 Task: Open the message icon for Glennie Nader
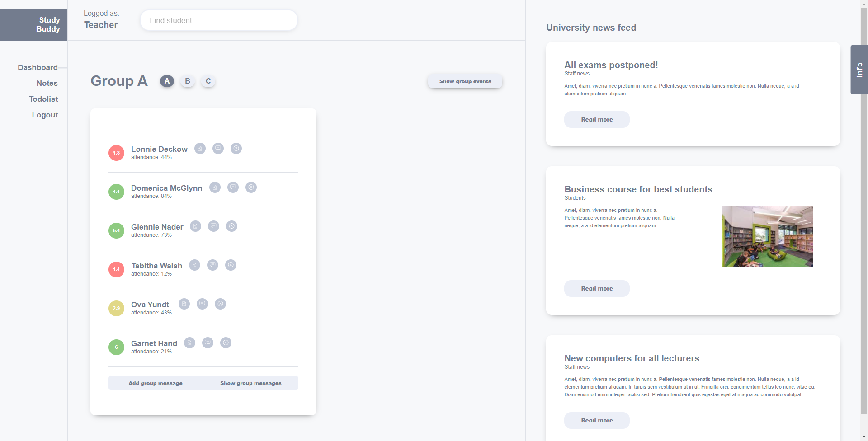click(x=213, y=226)
